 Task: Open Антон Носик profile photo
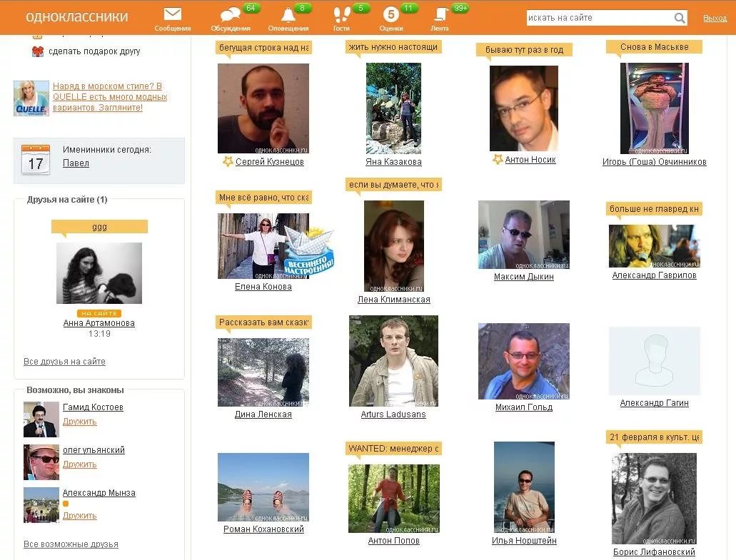point(523,108)
